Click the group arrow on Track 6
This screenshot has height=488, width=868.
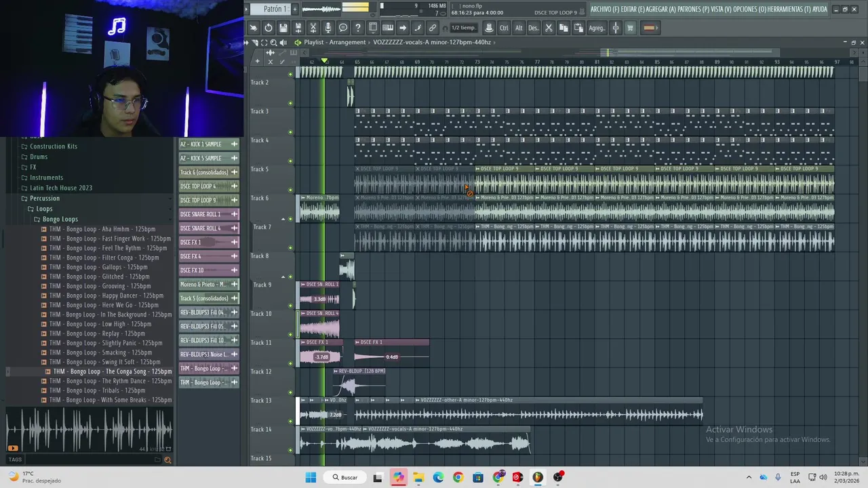click(283, 219)
